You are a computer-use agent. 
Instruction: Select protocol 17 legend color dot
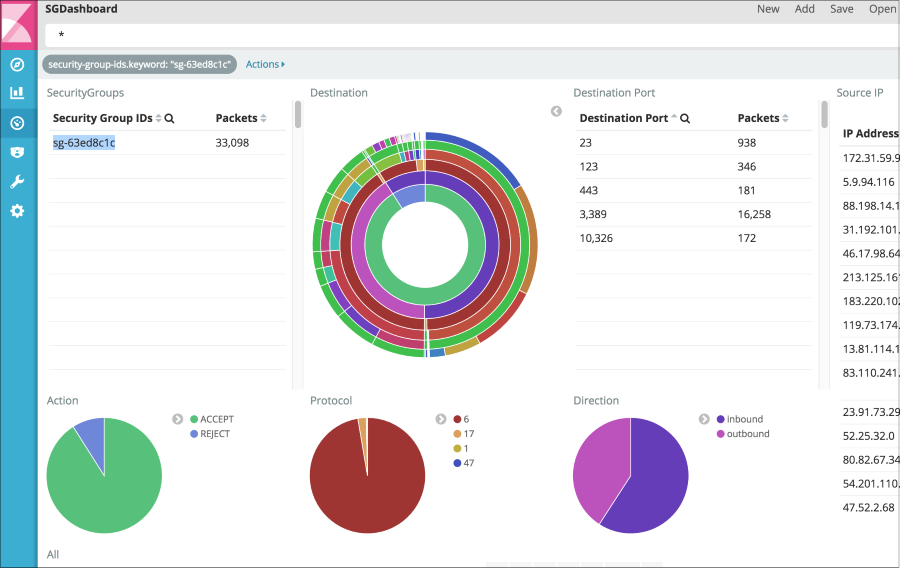point(457,434)
